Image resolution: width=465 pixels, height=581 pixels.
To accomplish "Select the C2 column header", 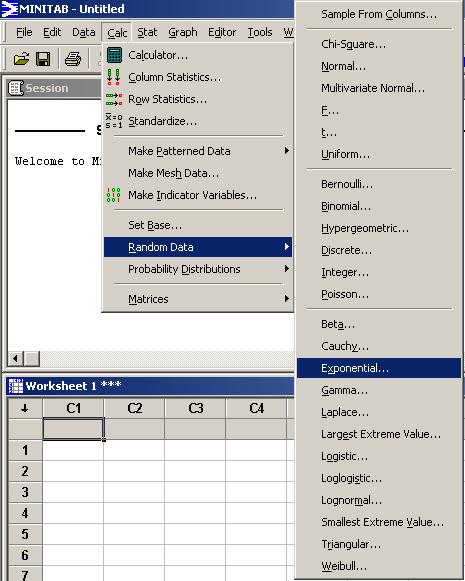I will 134,408.
